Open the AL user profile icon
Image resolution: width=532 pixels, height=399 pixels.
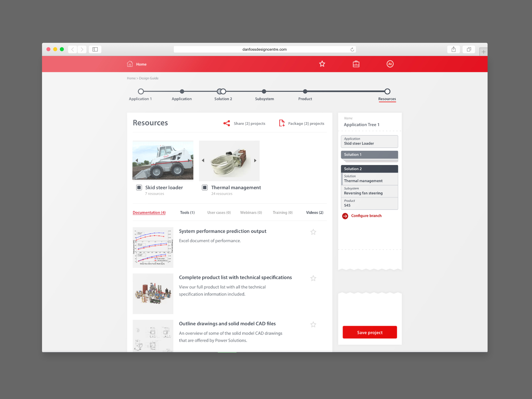390,64
